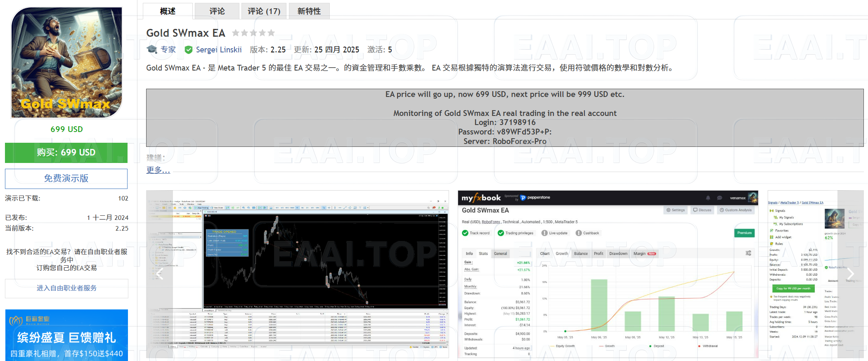Open the 专家 category link
The image size is (868, 361).
coord(168,50)
